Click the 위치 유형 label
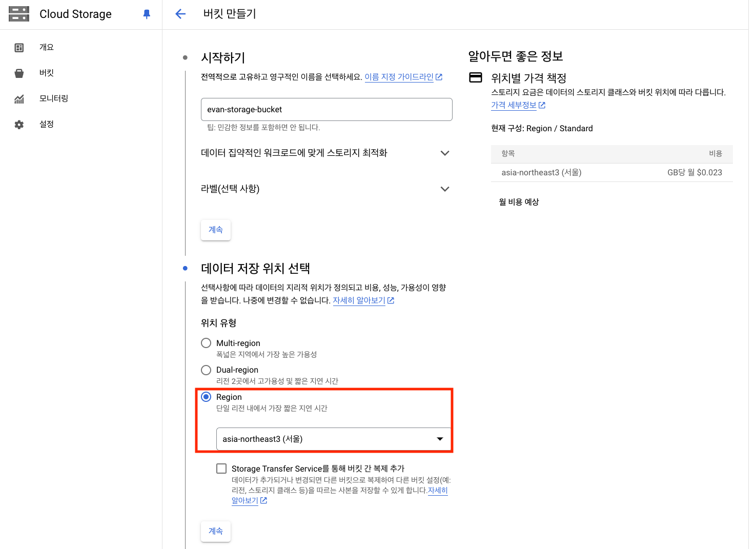Image resolution: width=756 pixels, height=549 pixels. click(x=218, y=323)
